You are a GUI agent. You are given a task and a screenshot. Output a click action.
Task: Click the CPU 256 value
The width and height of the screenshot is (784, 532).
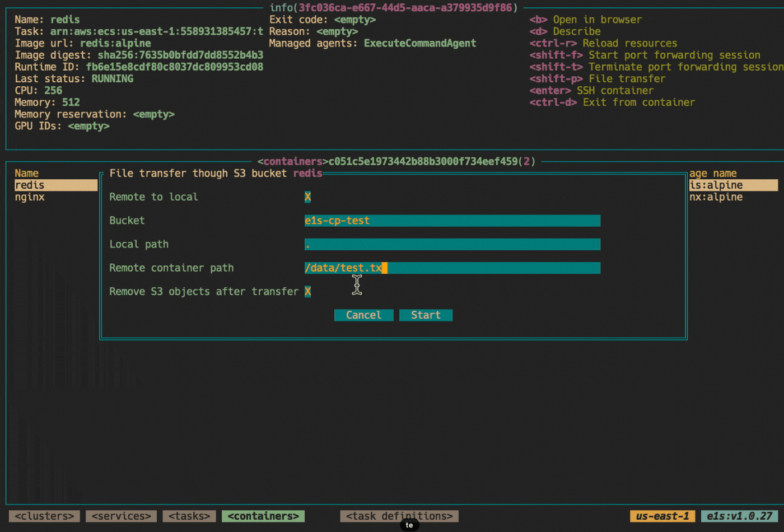53,91
